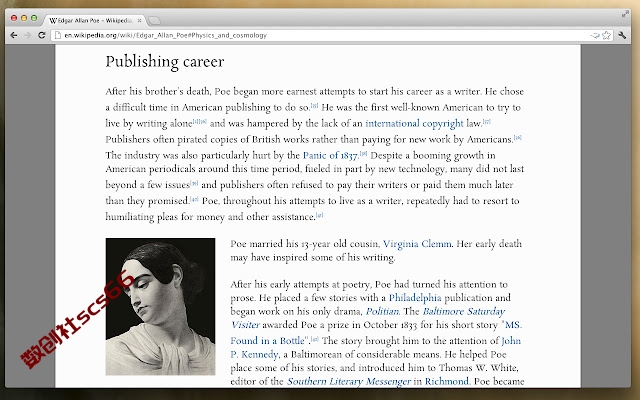Open the Southern Literary Messenger link
Screen dimensions: 640x400
click(349, 381)
